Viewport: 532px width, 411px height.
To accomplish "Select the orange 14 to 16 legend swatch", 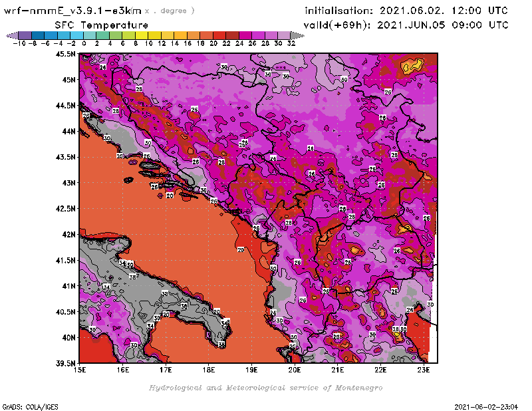I will click(180, 35).
